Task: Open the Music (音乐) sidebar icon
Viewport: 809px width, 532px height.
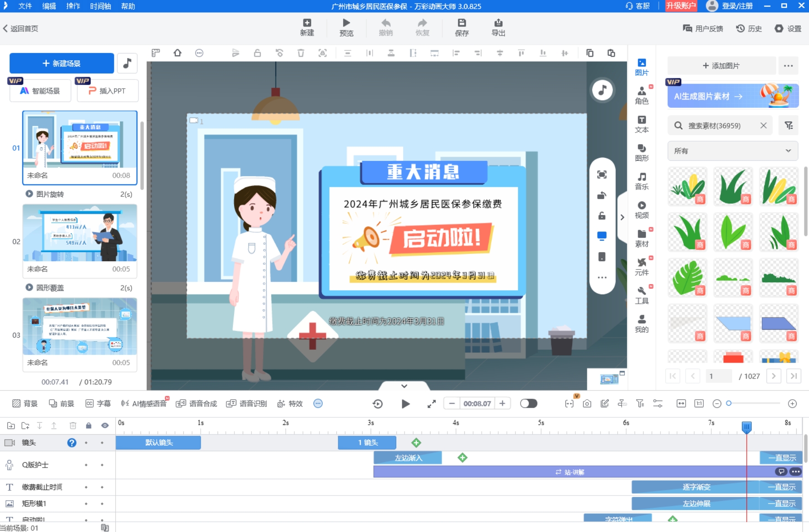Action: tap(642, 181)
